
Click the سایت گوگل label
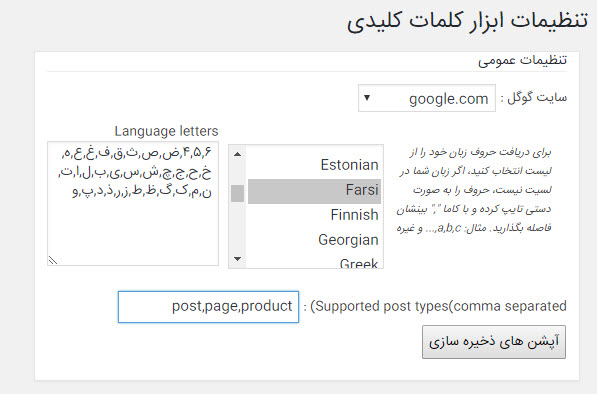[534, 98]
